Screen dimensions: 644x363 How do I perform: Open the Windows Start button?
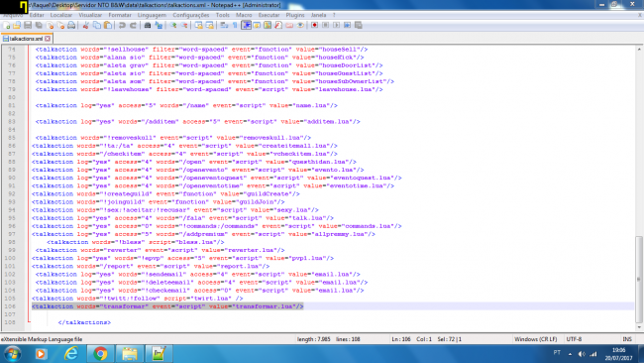coord(13,353)
